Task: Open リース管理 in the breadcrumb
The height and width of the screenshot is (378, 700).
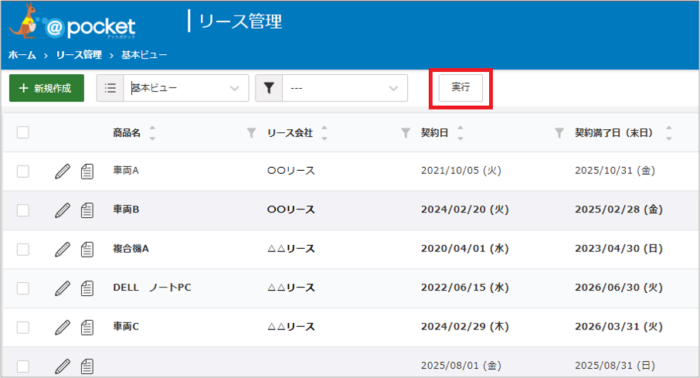Action: [79, 55]
